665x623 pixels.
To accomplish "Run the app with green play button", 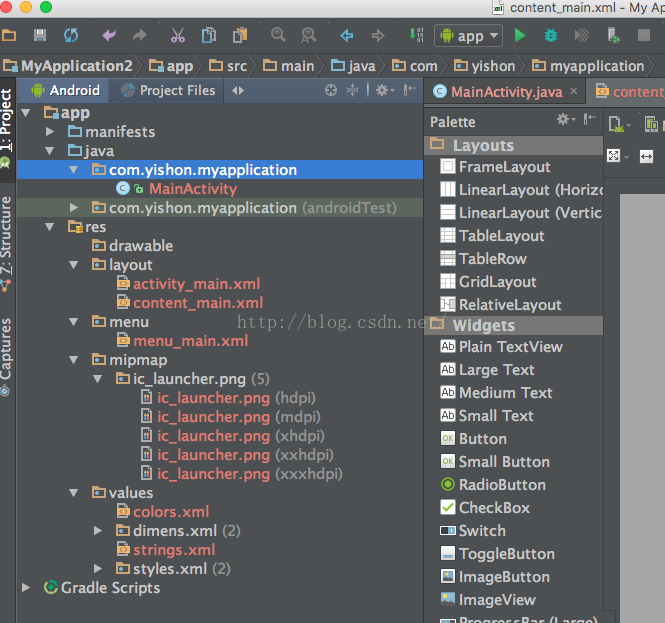I will point(520,35).
